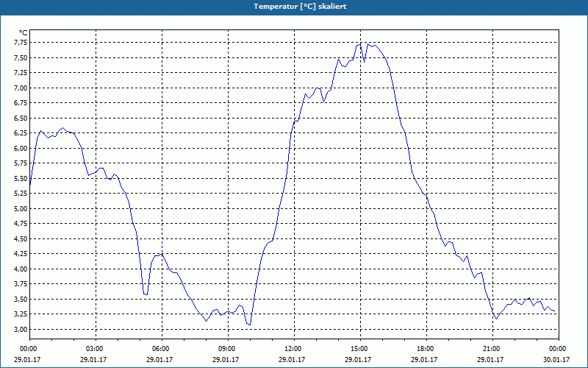Image resolution: width=588 pixels, height=368 pixels.
Task: Click the 18:00 time axis label
Action: coord(426,349)
